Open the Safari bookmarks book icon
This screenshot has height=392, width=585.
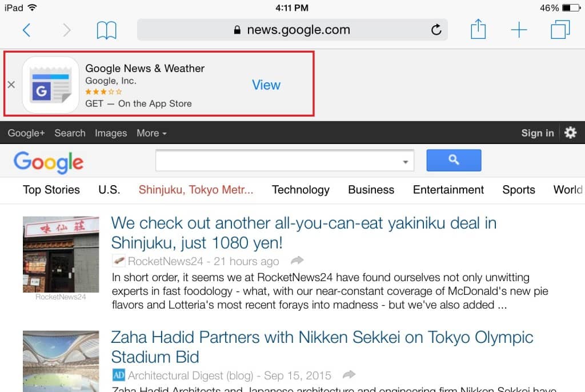pos(107,30)
